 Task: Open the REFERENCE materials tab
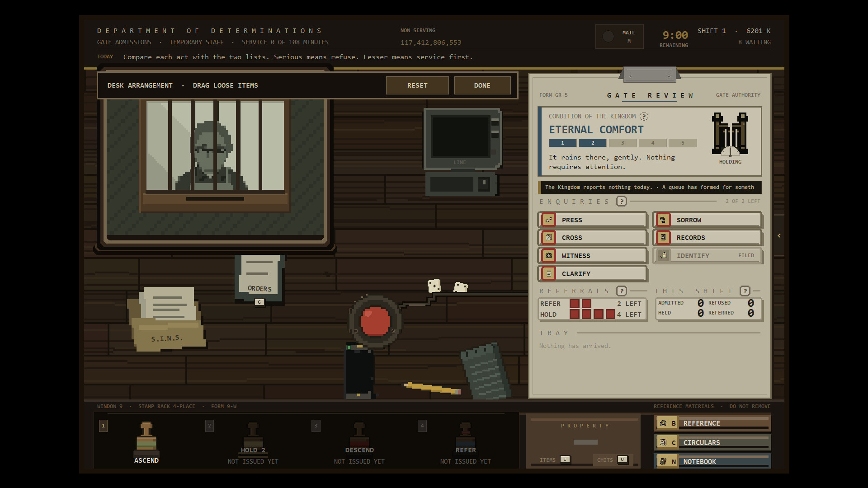click(712, 423)
